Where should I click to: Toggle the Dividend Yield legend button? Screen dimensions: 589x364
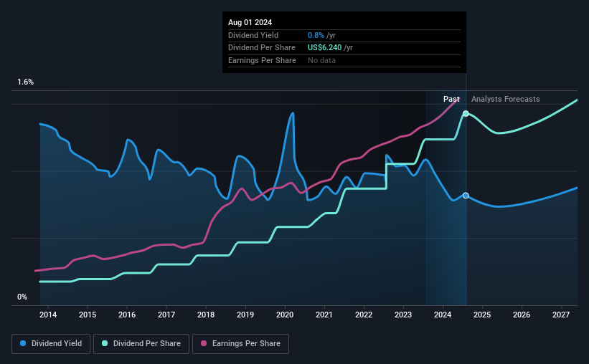pyautogui.click(x=51, y=343)
